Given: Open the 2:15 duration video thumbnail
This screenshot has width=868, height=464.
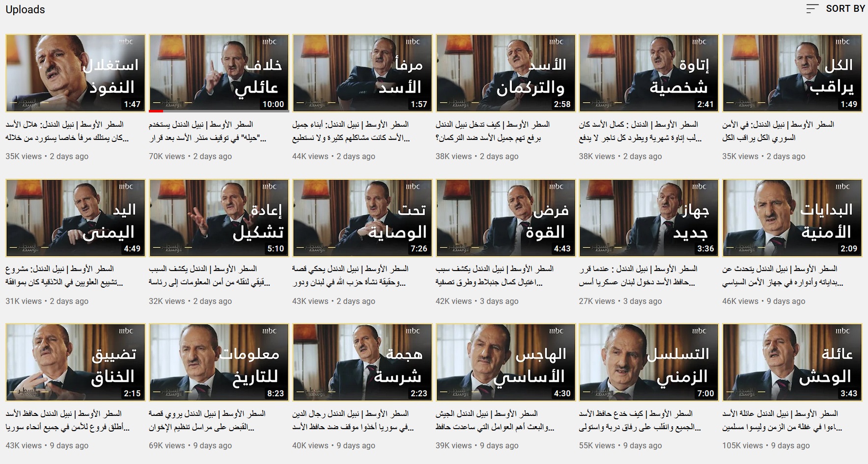Looking at the screenshot, I should click(x=76, y=362).
